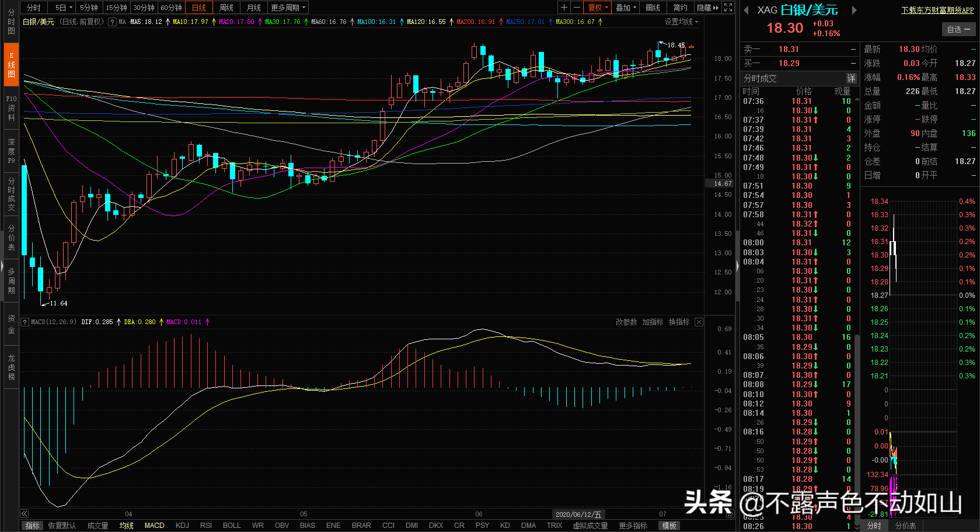
Task: Open 分价表 via the sidebar
Action: point(11,239)
